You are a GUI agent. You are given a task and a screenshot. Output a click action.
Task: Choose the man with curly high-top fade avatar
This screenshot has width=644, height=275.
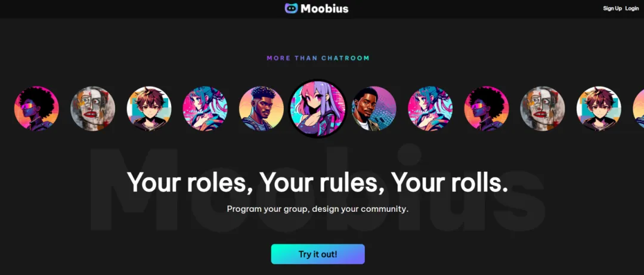[262, 109]
